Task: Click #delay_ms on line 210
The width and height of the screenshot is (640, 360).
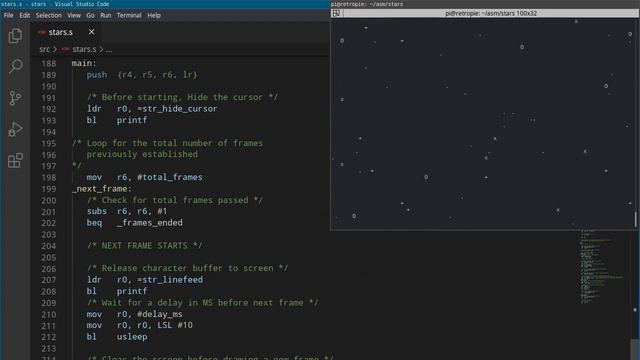Action: [x=160, y=314]
